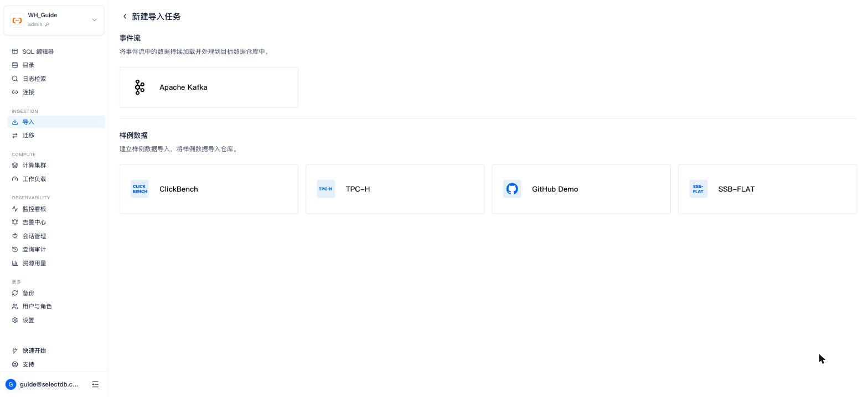This screenshot has height=397, width=868.
Task: Open the 连接 page
Action: (x=56, y=92)
